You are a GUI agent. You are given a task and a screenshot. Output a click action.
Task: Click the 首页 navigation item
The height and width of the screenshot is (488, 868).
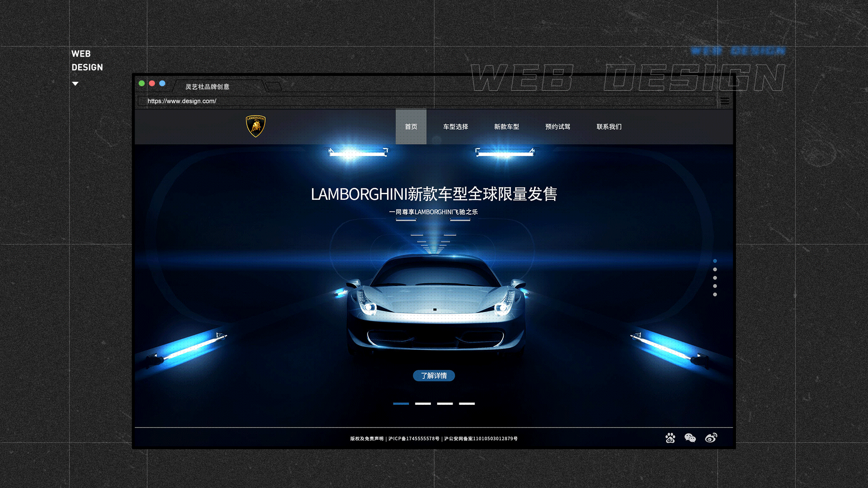410,127
